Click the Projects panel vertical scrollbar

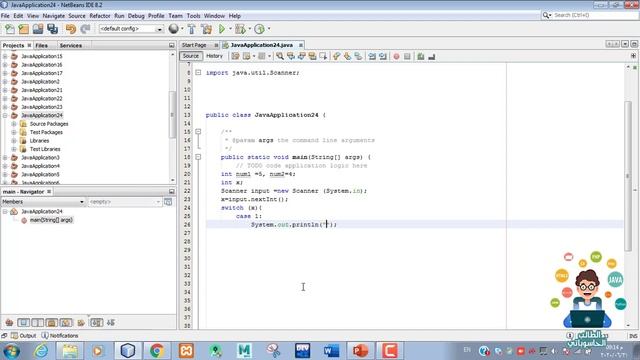(x=172, y=114)
